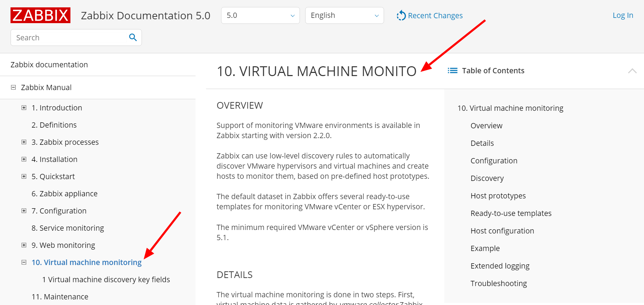Open Zabbix documentation home link
Viewport: 644px width, 305px height.
pos(49,65)
